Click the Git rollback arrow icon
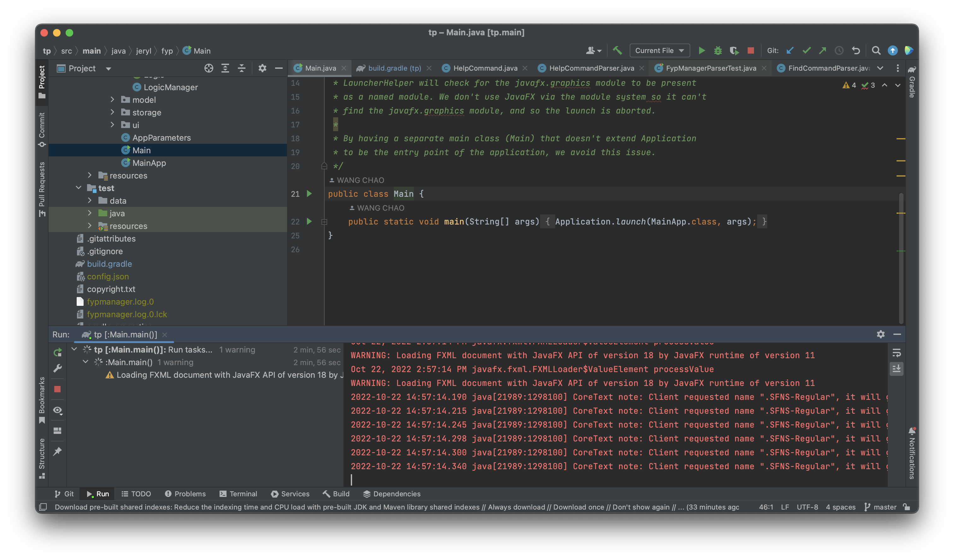Viewport: 954px width, 560px height. pyautogui.click(x=856, y=50)
